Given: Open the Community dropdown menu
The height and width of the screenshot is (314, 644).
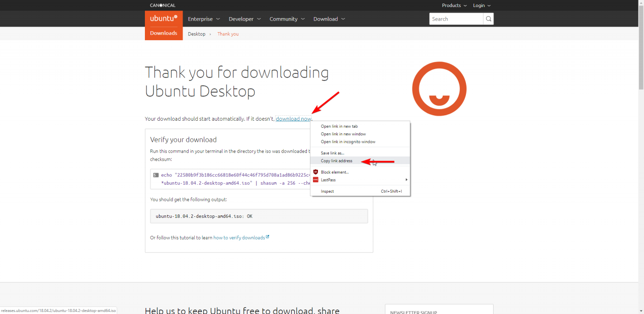Looking at the screenshot, I should point(287,19).
